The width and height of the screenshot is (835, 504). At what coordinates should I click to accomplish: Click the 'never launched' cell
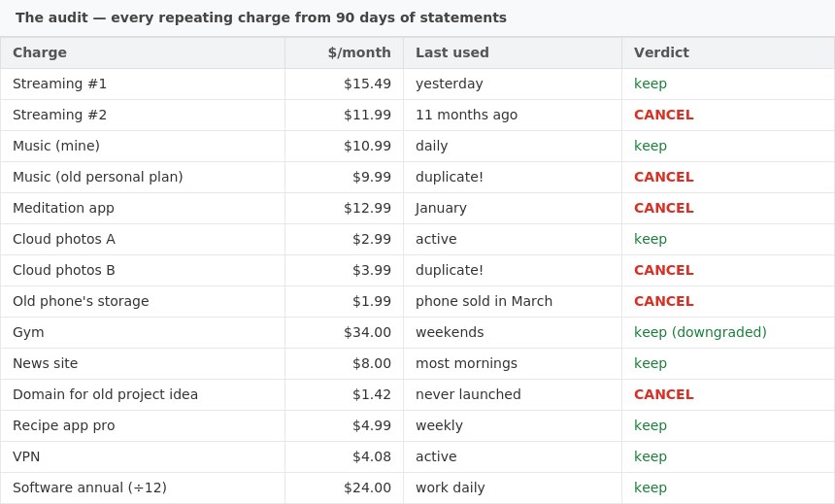point(513,394)
